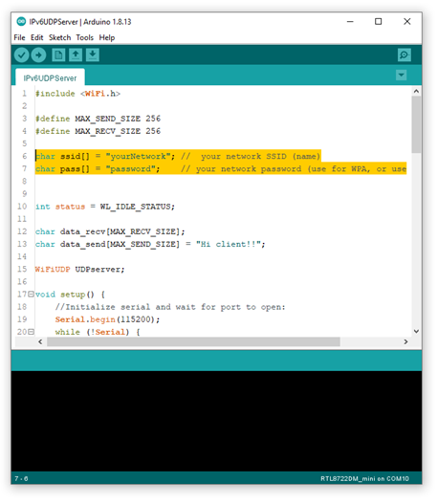The height and width of the screenshot is (504, 438).
Task: Open the Help menu
Action: (107, 38)
